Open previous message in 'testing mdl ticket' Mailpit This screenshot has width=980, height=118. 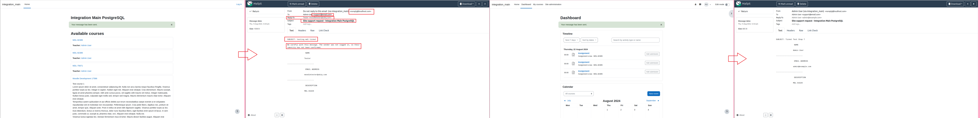(x=479, y=4)
